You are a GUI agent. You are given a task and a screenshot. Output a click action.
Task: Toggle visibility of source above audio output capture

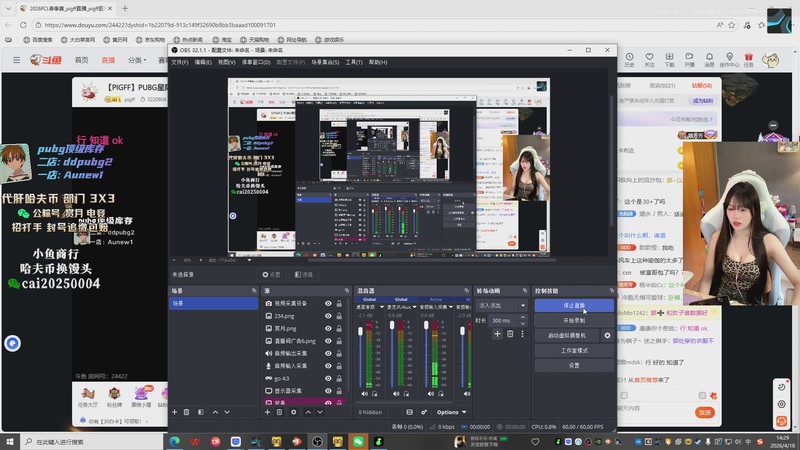(328, 341)
